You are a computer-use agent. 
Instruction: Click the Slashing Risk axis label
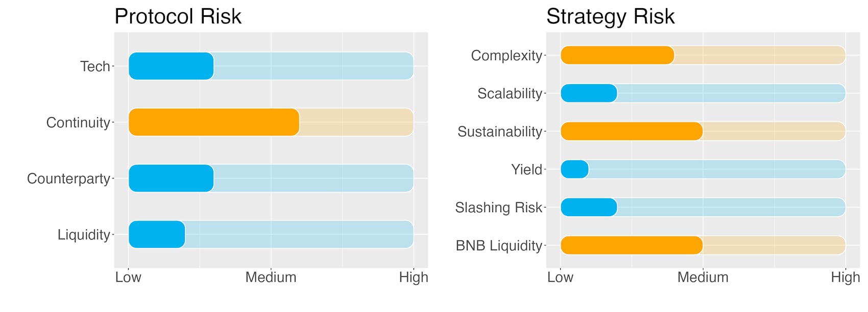pos(498,207)
